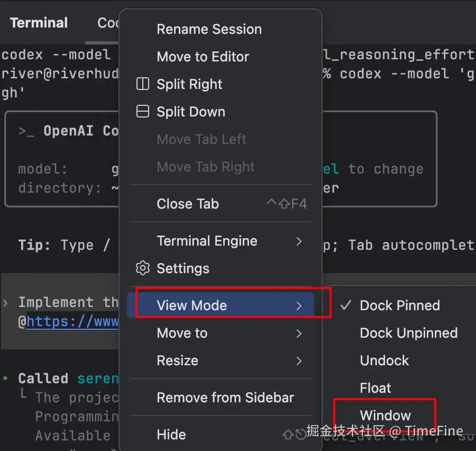Click the Split Down icon

pyautogui.click(x=143, y=112)
